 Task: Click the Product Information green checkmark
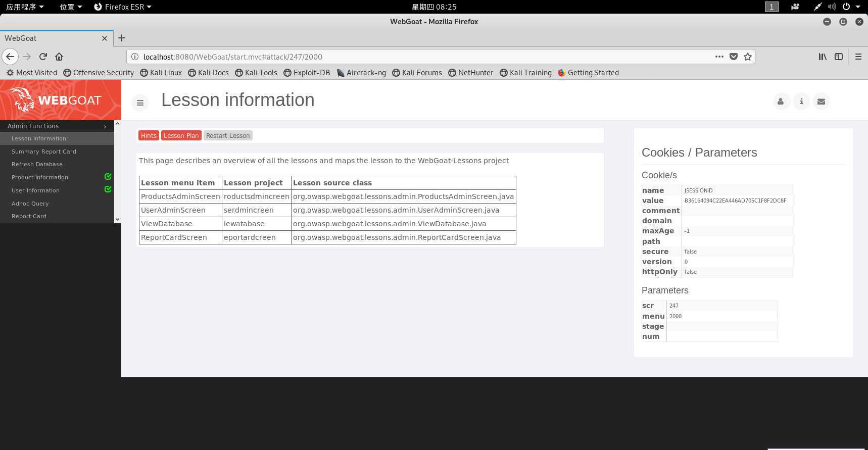[108, 176]
